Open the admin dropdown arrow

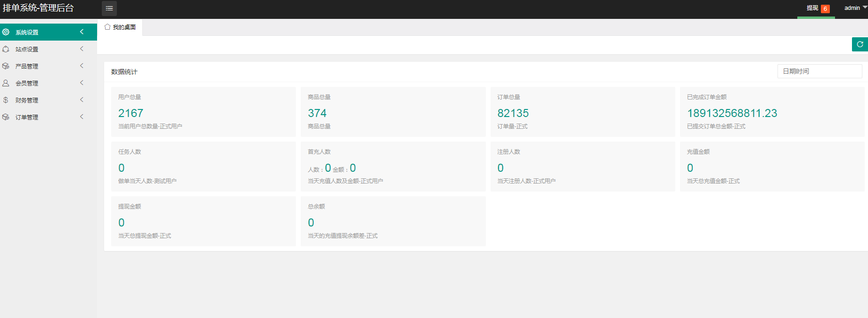coord(865,8)
